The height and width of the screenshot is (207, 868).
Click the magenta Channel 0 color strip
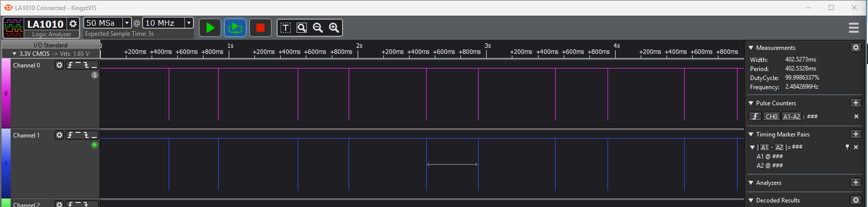pos(6,93)
